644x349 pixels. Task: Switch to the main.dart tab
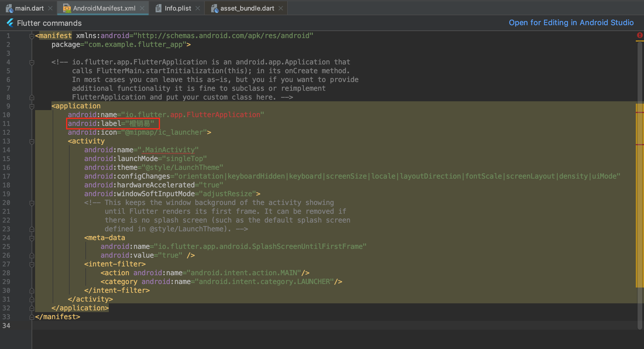29,8
